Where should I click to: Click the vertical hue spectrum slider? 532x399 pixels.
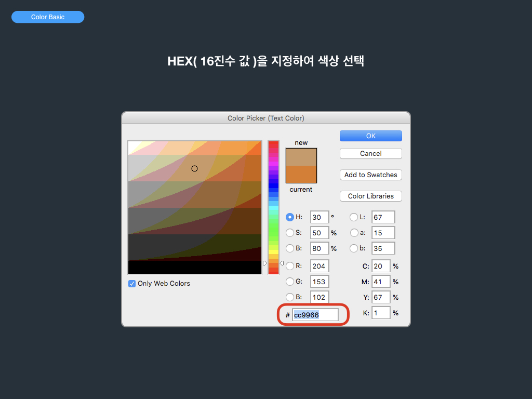[x=273, y=208]
